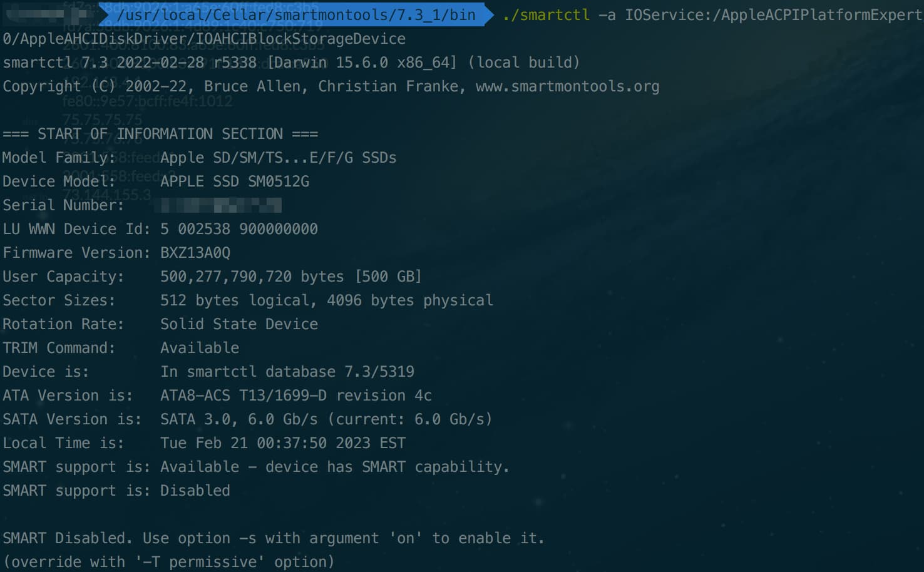Click the Model Family Apple SSDs value
This screenshot has width=924, height=572.
(x=279, y=158)
